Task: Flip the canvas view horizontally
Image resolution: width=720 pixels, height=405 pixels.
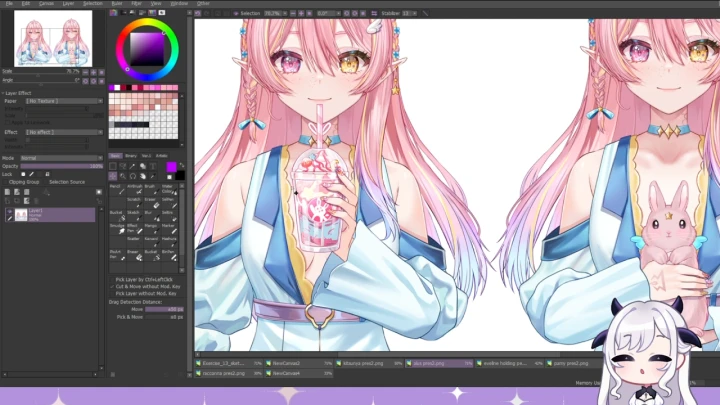Action: (374, 13)
